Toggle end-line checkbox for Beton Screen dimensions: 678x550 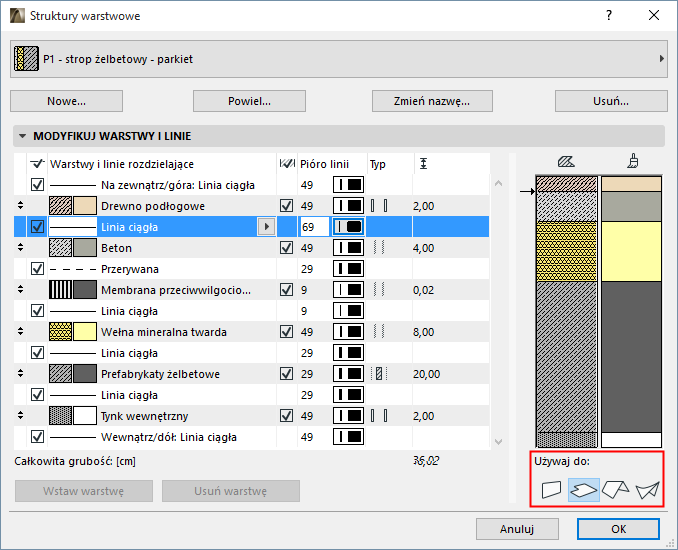point(286,248)
